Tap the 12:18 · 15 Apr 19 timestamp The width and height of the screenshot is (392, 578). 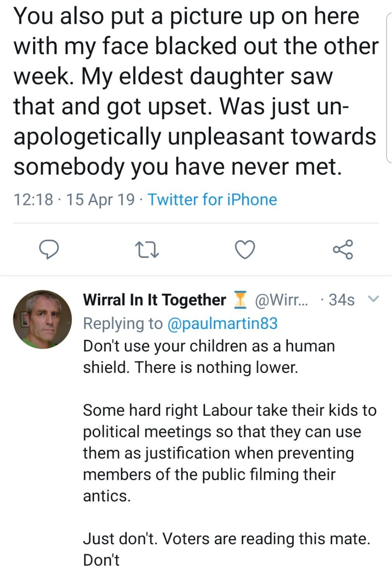[74, 200]
